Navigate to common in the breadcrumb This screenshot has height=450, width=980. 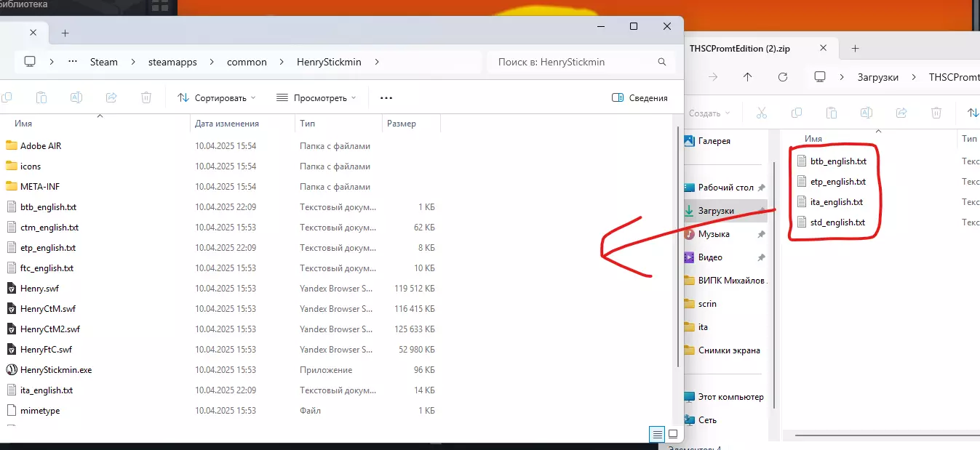pyautogui.click(x=247, y=62)
